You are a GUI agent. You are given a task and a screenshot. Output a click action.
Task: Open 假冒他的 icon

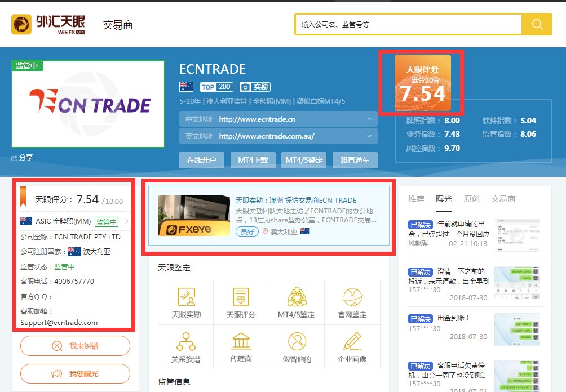click(x=297, y=341)
